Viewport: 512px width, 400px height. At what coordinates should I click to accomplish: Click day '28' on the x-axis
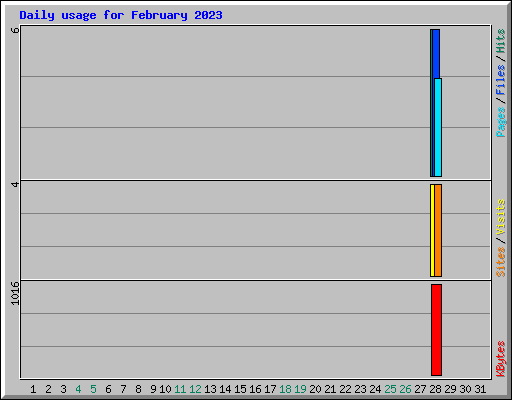click(x=435, y=389)
